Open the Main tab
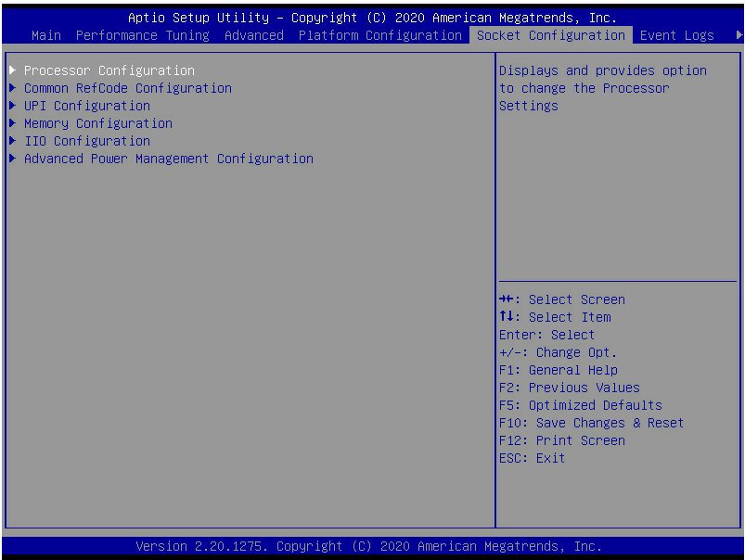The image size is (745, 560). tap(46, 35)
